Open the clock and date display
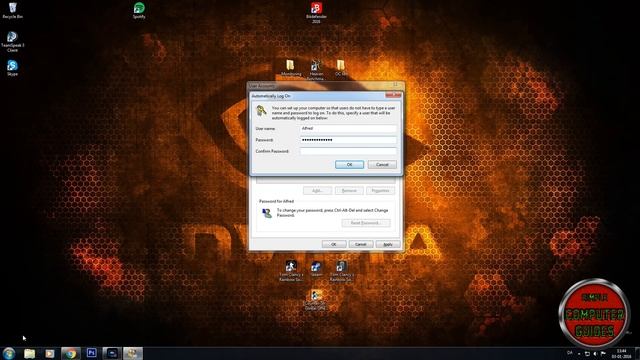This screenshot has height=360, width=640. point(621,353)
